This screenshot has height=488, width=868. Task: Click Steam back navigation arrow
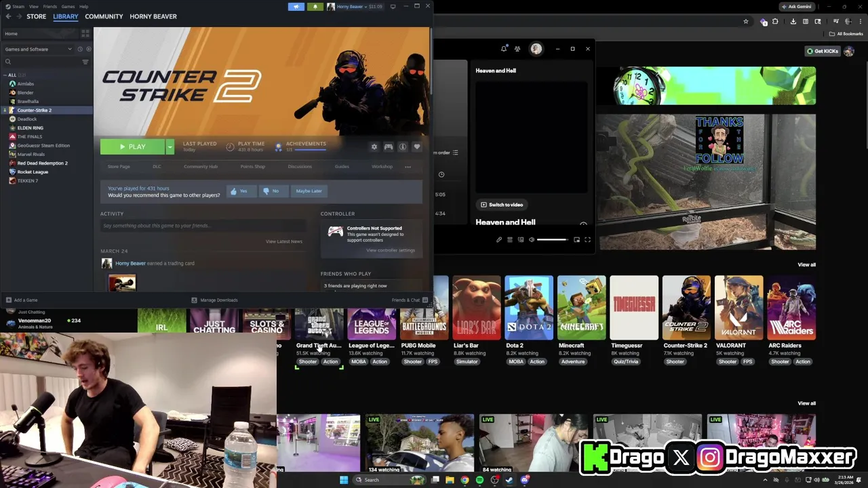[8, 16]
